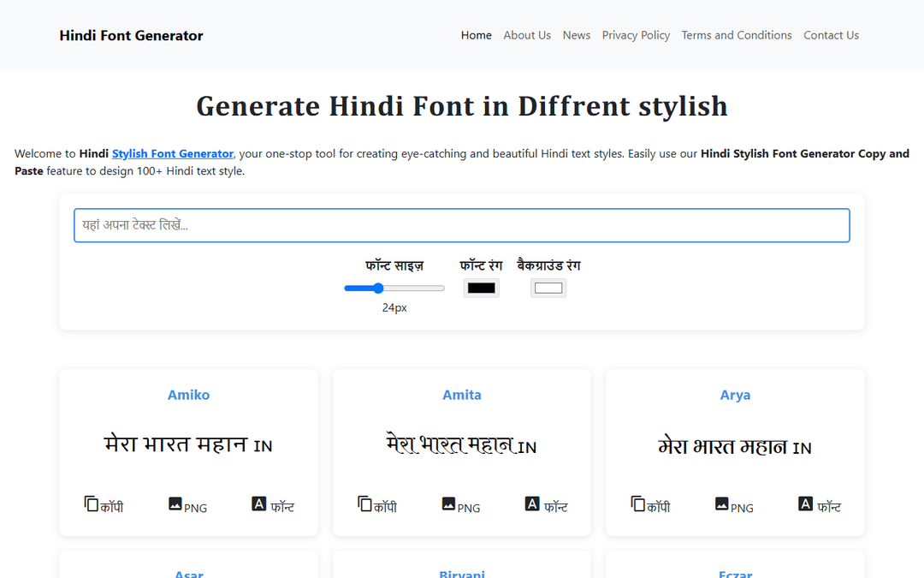Click the font download icon in Amiko card
This screenshot has width=924, height=578.
[x=258, y=504]
